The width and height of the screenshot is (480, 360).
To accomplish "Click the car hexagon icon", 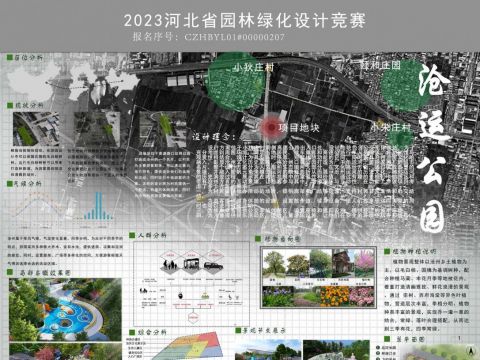I will (x=213, y=261).
